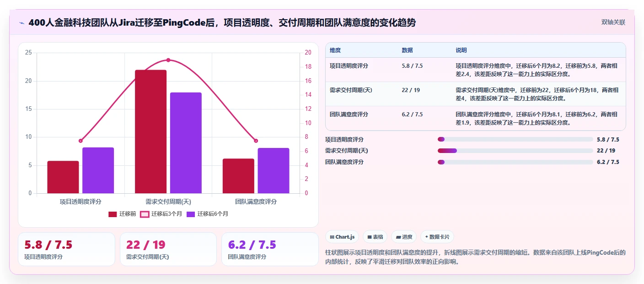Select the 需求交付周期(天) table row label
Screen dimensions: 644x284
351,90
